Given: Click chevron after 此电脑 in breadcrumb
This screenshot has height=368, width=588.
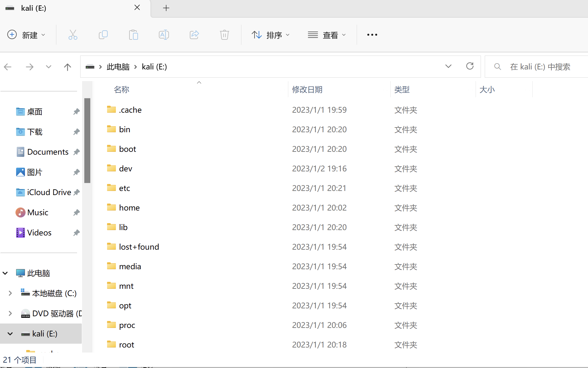Looking at the screenshot, I should (135, 67).
